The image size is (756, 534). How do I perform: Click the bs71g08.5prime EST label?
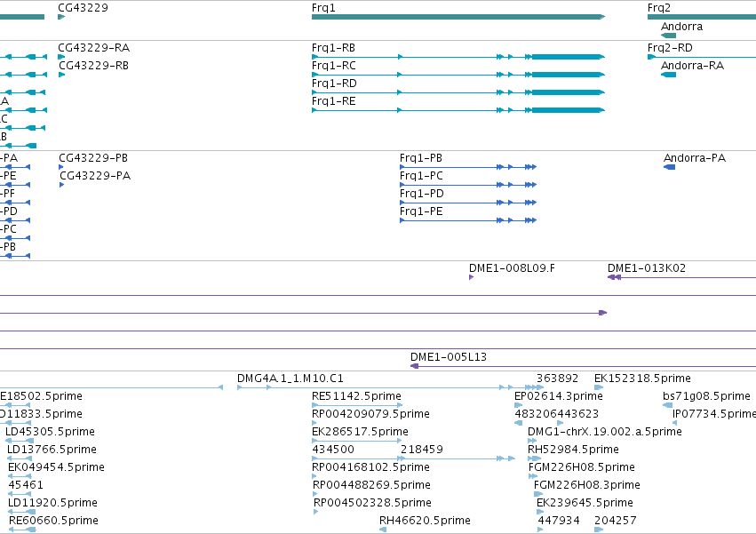tap(706, 396)
